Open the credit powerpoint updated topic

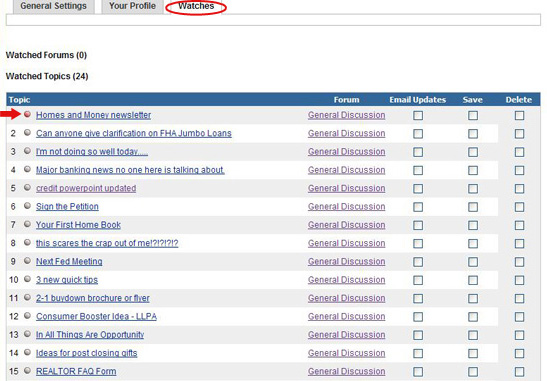(86, 188)
